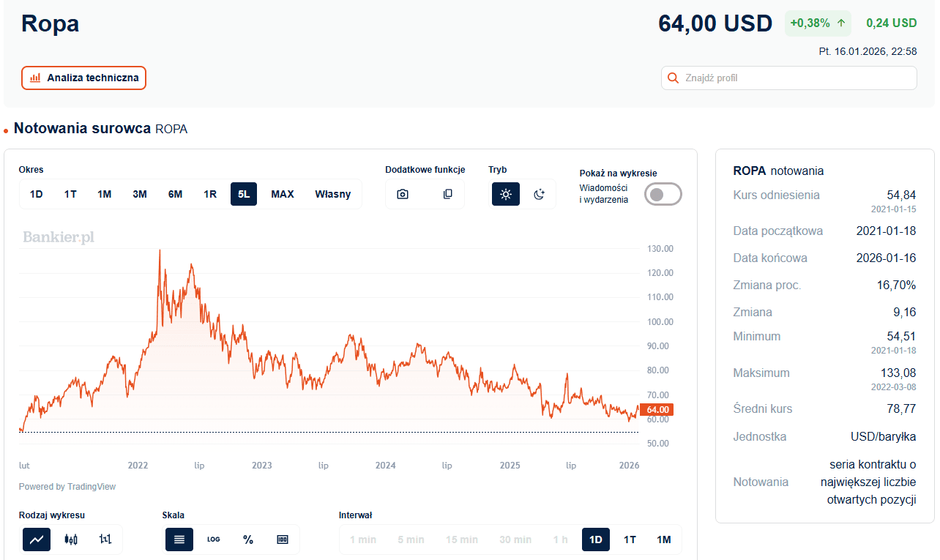
Task: Click the camera screenshot icon
Action: 403,194
